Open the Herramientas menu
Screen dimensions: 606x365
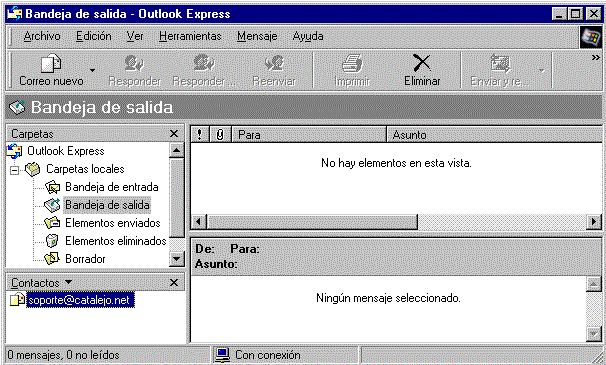point(190,36)
